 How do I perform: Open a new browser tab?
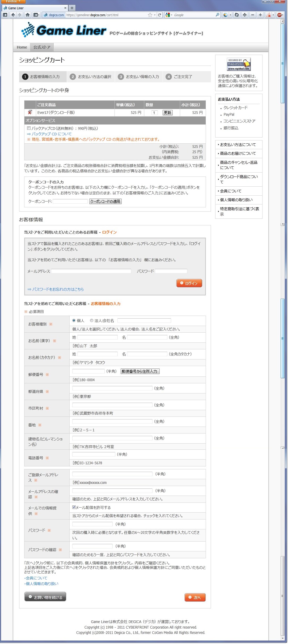point(72,8)
